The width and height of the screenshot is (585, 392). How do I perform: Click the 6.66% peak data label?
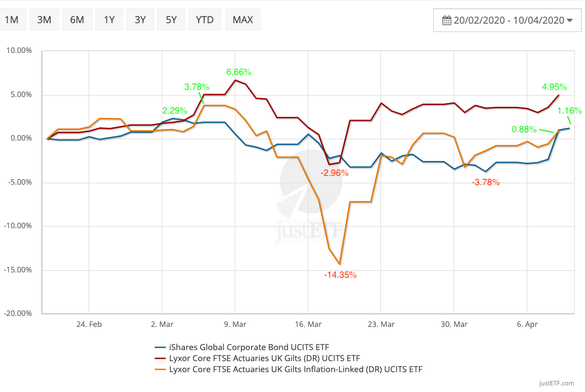coord(238,72)
